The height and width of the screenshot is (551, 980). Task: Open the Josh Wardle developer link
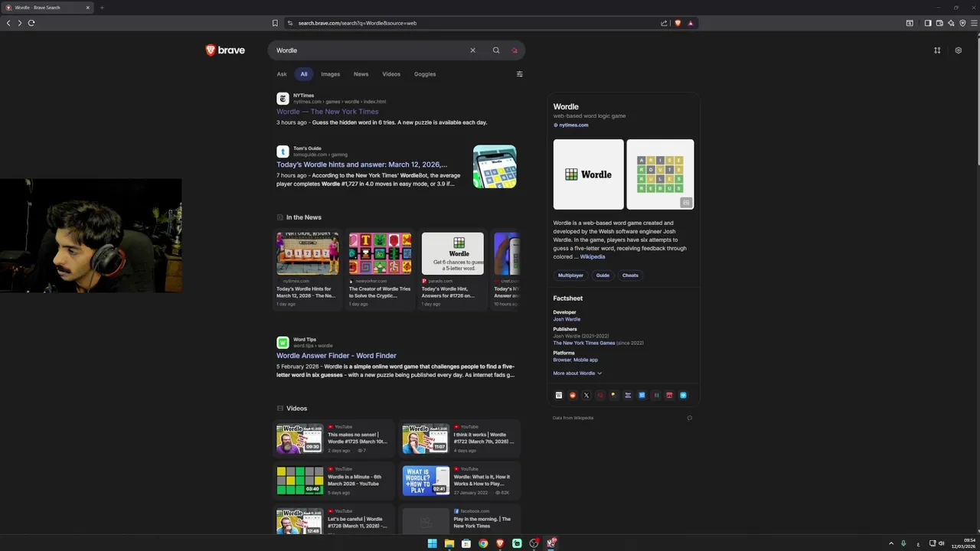click(567, 319)
